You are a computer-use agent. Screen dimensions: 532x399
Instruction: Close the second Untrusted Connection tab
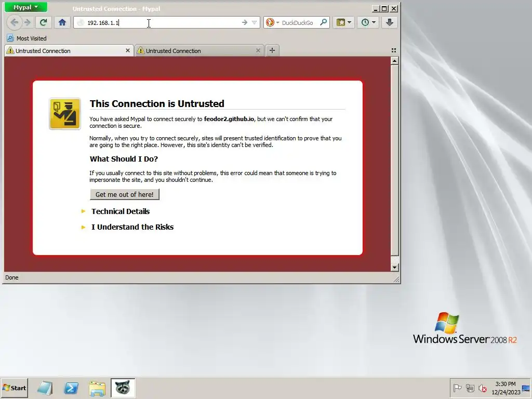tap(258, 50)
